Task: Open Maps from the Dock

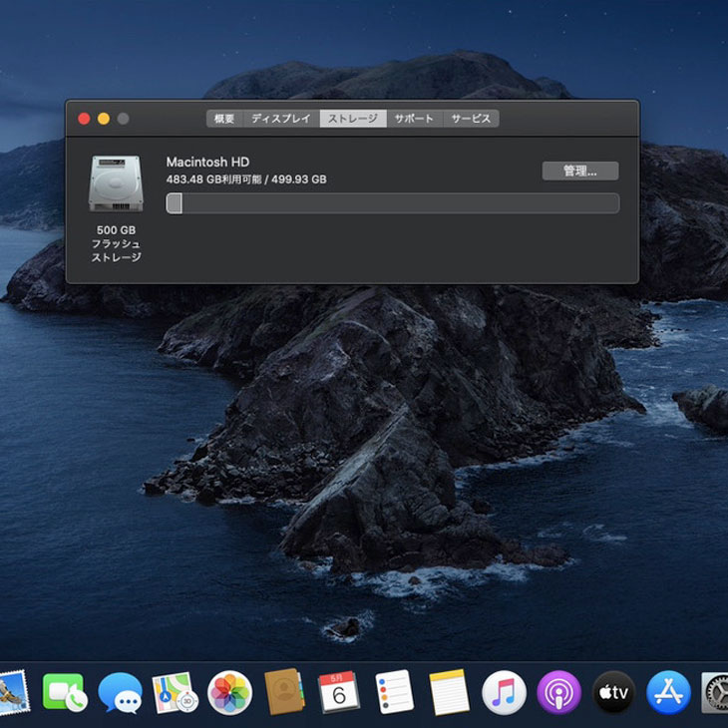Action: click(x=175, y=692)
